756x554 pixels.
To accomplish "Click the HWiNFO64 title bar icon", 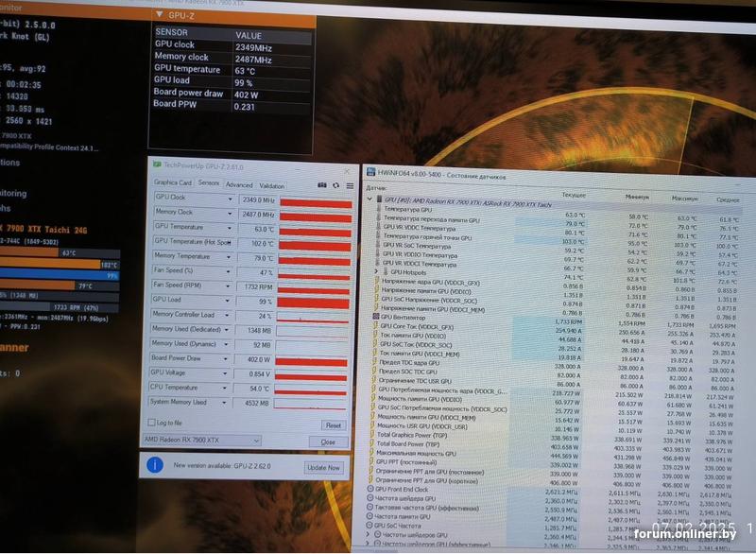I will tap(370, 172).
